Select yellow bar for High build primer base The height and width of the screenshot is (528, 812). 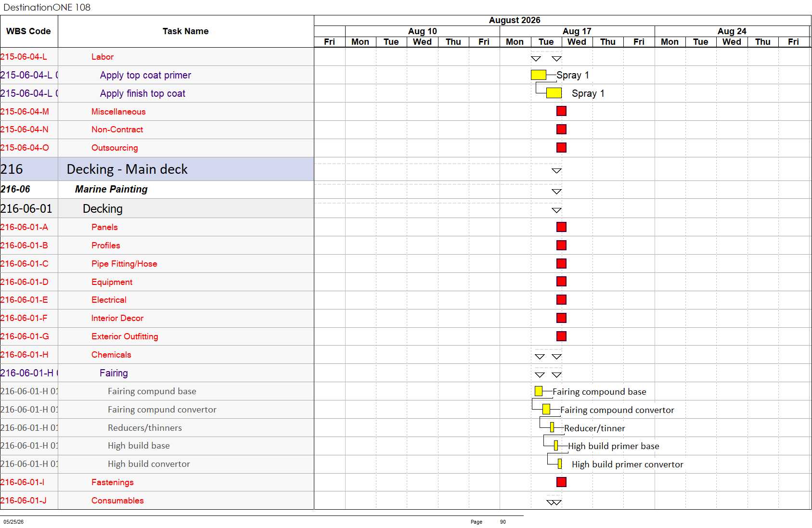556,446
